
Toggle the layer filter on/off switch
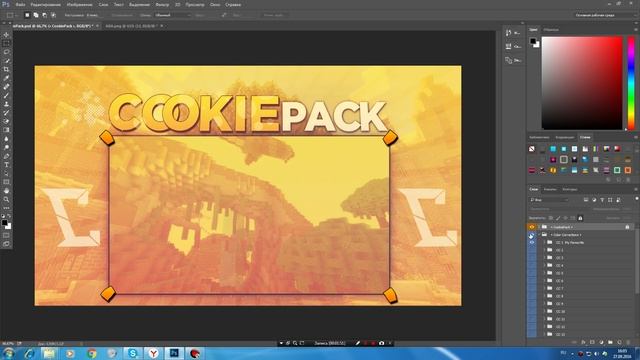(636, 199)
